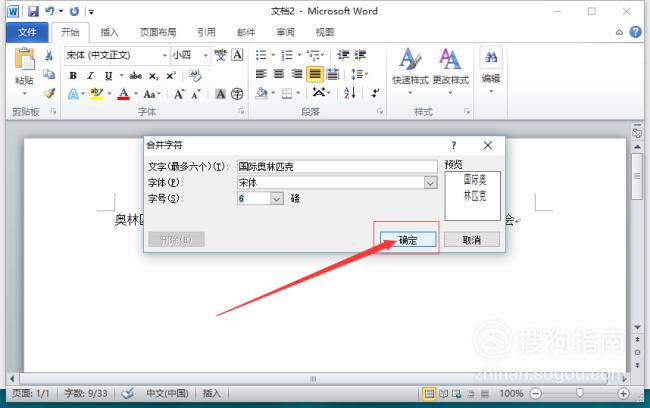This screenshot has width=650, height=408.
Task: Toggle Superscript formatting
Action: pos(171,75)
